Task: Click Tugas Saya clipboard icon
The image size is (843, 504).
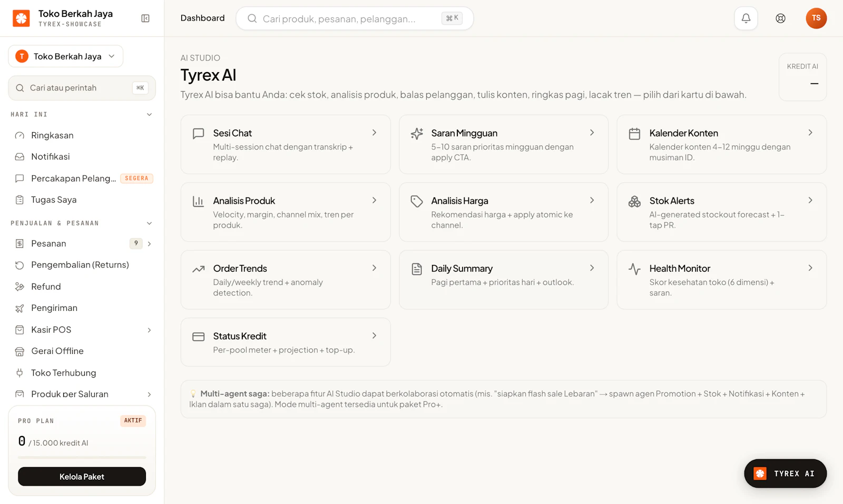Action: [19, 200]
